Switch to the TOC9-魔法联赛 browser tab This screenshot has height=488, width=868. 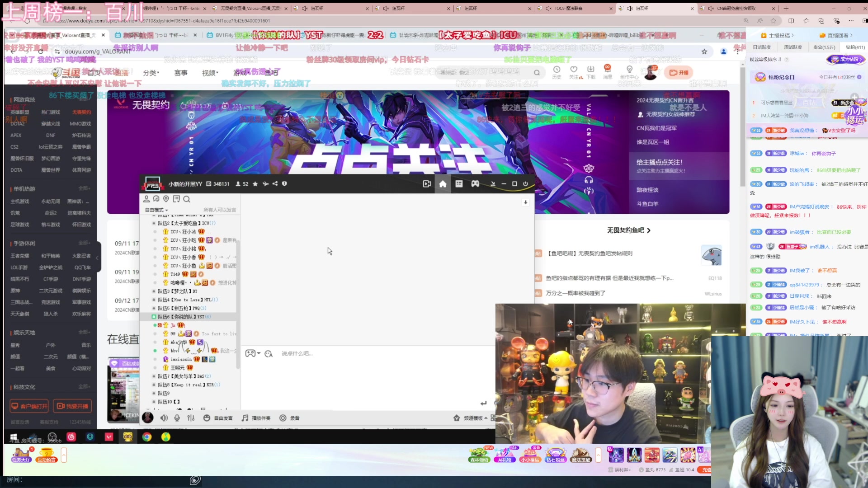pyautogui.click(x=574, y=8)
